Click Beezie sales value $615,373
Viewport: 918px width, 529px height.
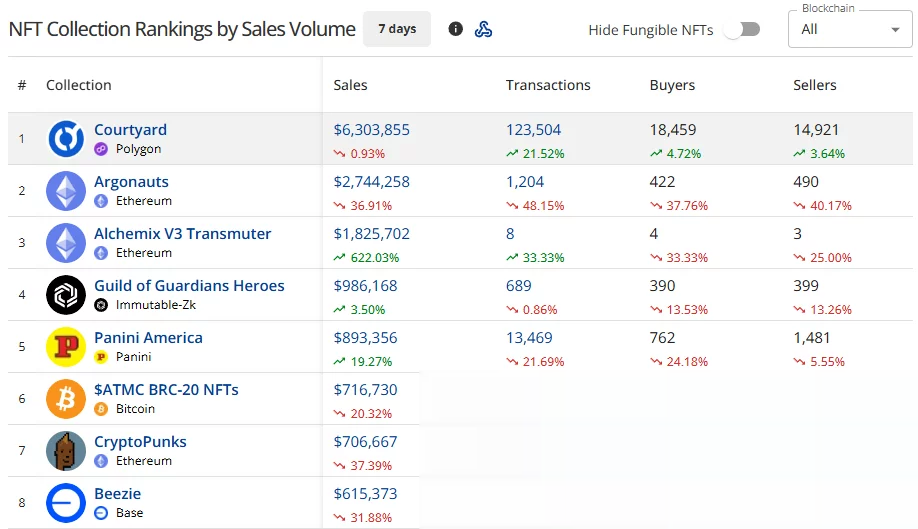coord(365,494)
